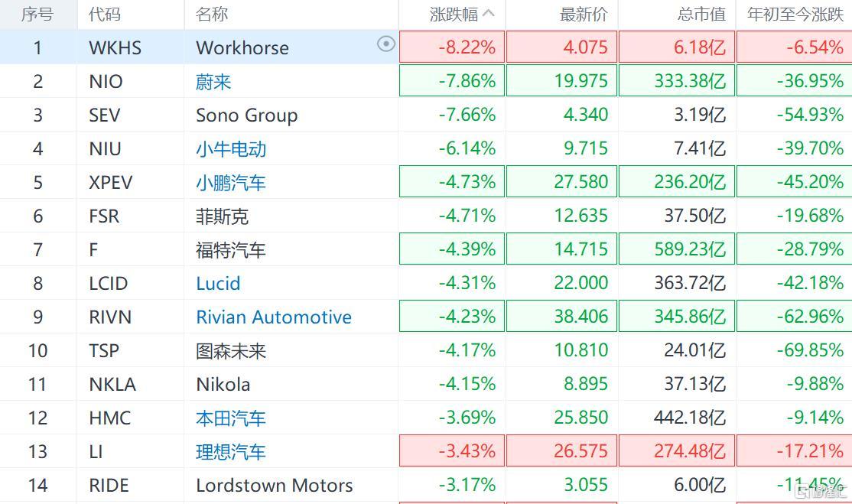Viewport: 852px width, 504px height.
Task: Open the 本田汽车 stock link
Action: (x=231, y=418)
